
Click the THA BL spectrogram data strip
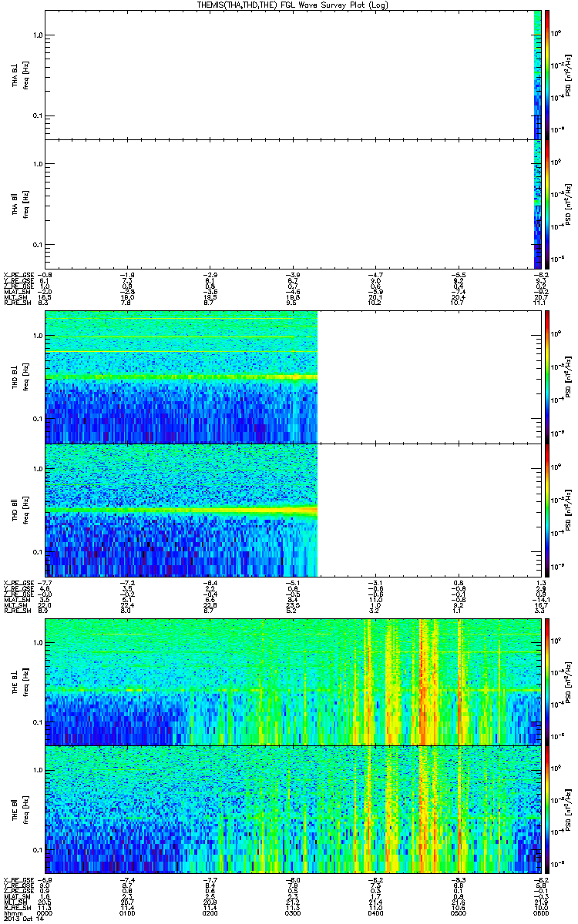(x=536, y=75)
